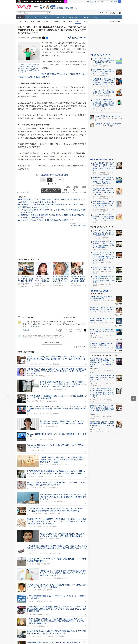
Task: Share article on X via header icon
Action: tap(43, 38)
